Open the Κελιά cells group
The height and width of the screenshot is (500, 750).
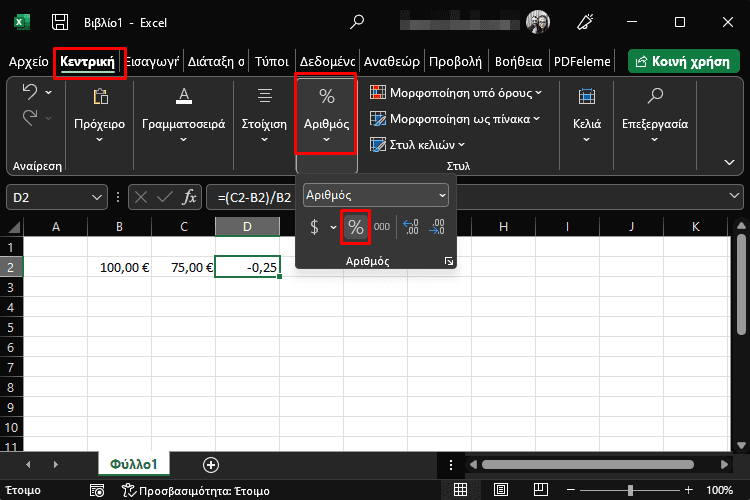point(586,116)
